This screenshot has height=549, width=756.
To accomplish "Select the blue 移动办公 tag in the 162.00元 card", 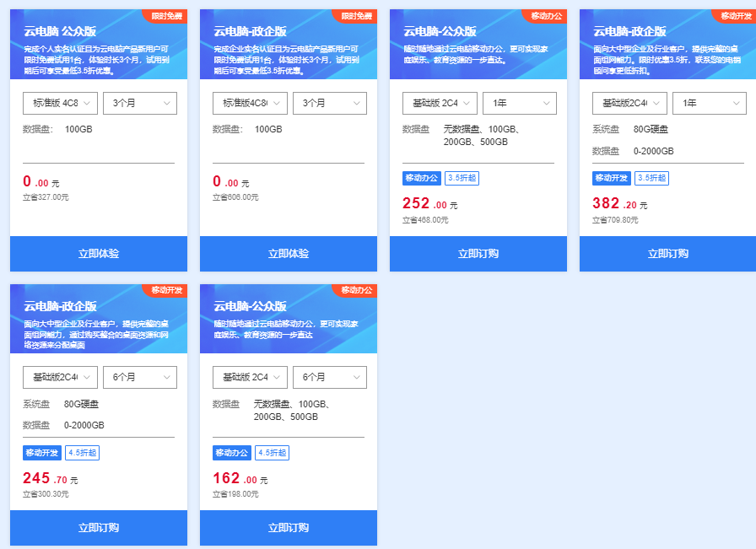I will [x=231, y=453].
